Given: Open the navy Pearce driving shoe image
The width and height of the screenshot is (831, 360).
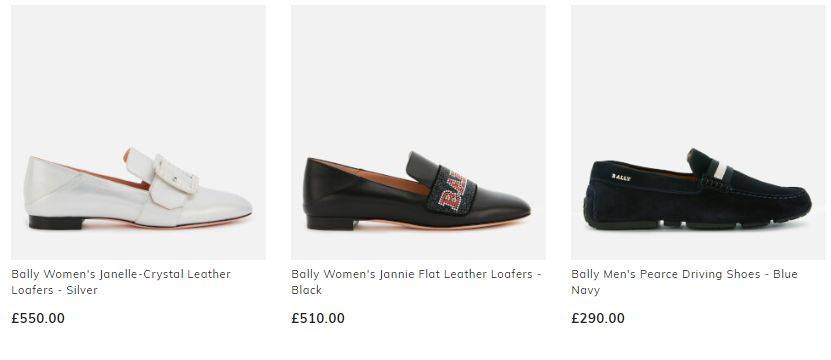Looking at the screenshot, I should click(698, 132).
